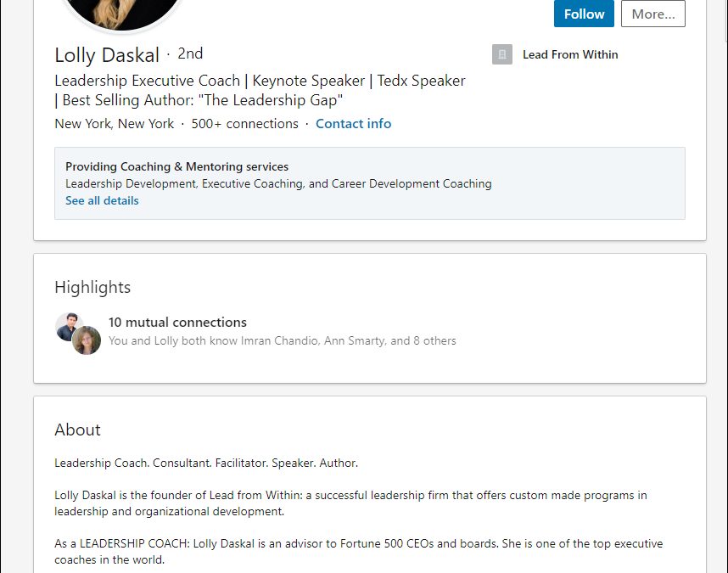
Task: Click the 'founder of Lead from Within' paragraph
Action: click(x=350, y=503)
